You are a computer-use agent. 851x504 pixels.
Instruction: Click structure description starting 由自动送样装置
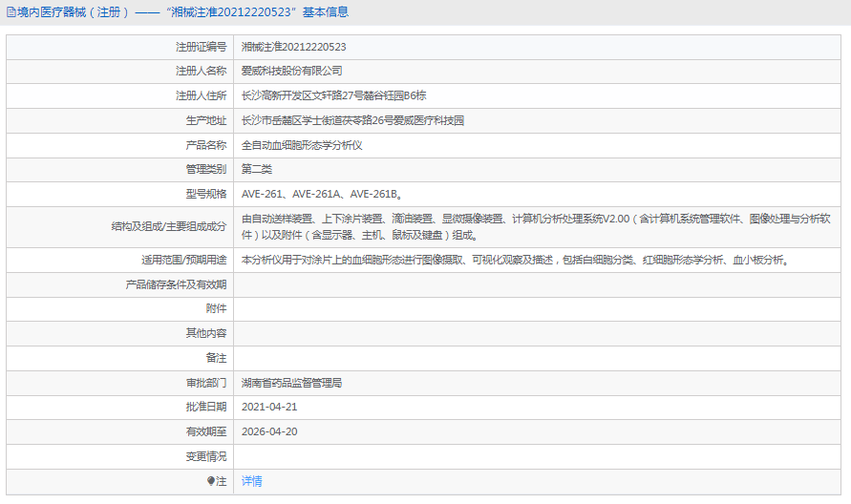tap(536, 227)
